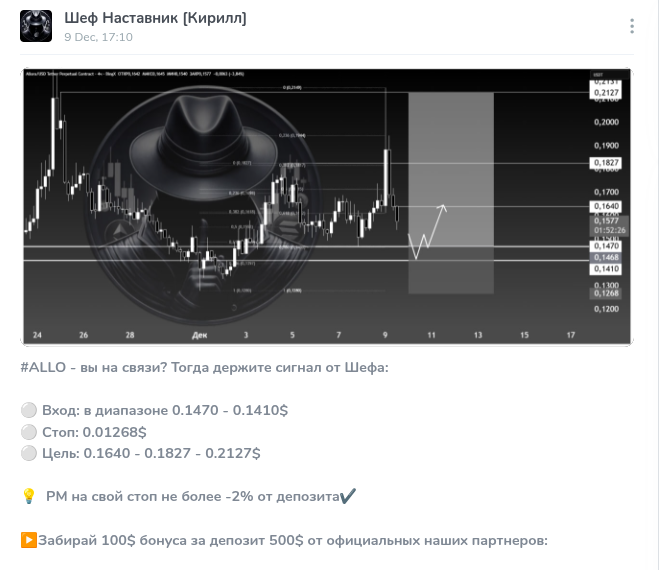Click the channel avatar with hat figure
This screenshot has height=570, width=659.
click(x=36, y=26)
